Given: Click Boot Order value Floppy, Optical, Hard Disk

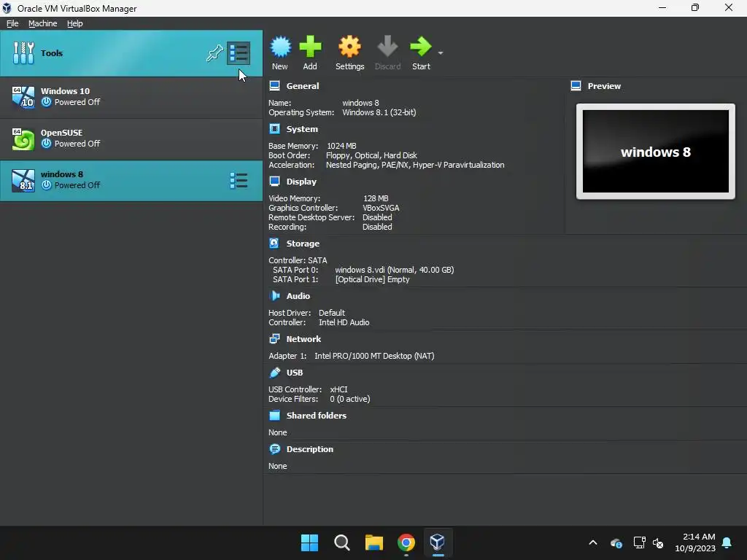Looking at the screenshot, I should 371,155.
